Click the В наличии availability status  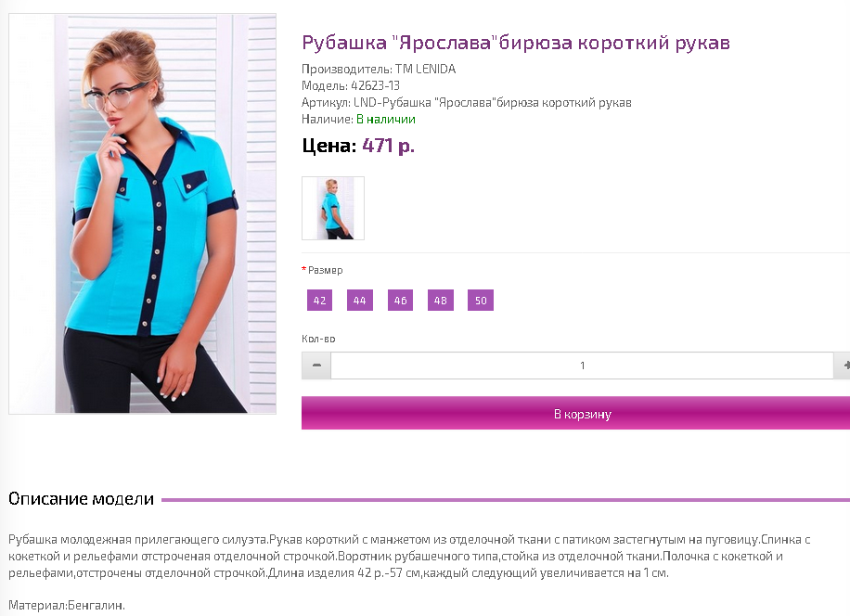click(386, 119)
